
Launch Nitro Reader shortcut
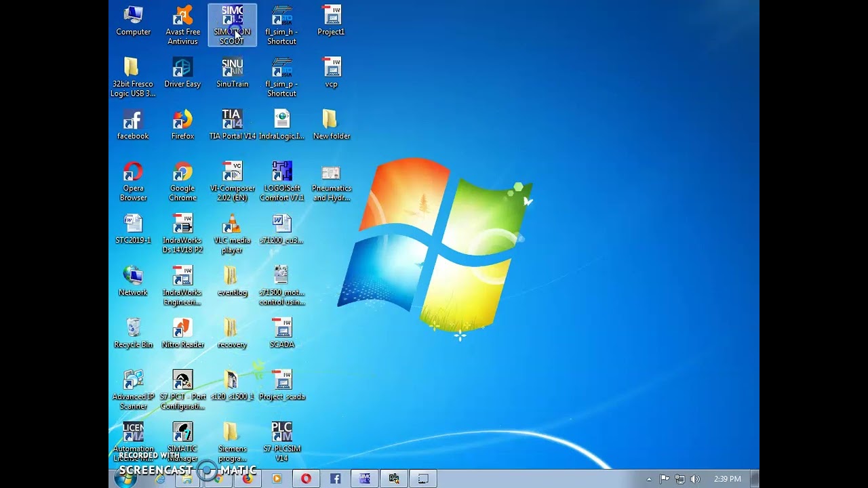coord(182,334)
